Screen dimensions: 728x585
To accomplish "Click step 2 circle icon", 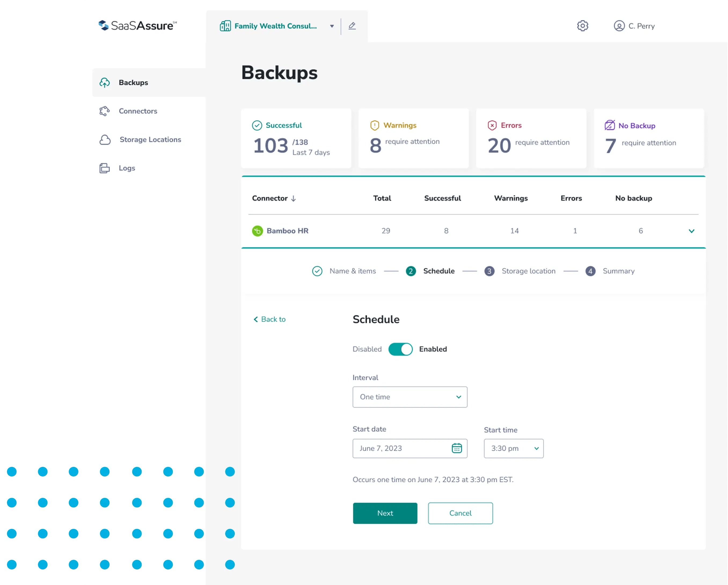I will point(411,271).
